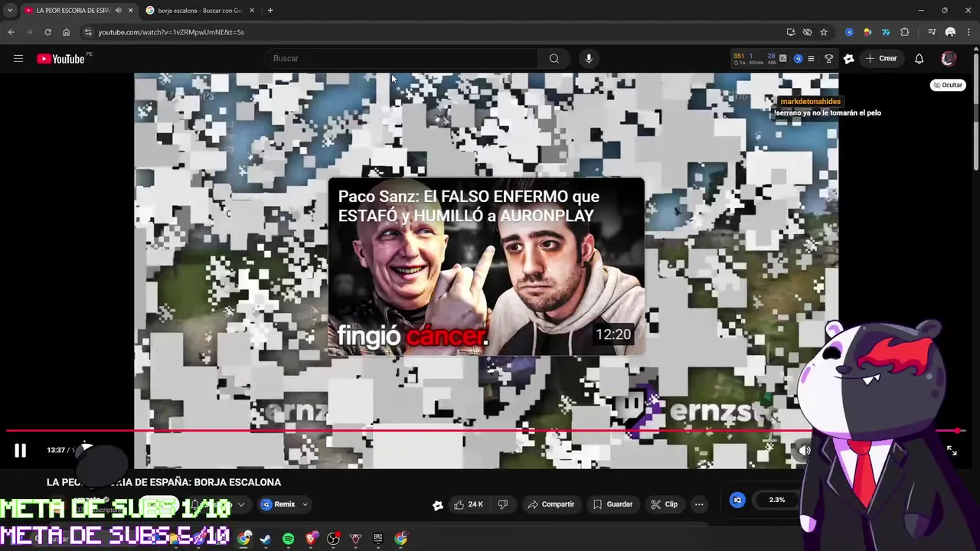Open Epic Games Launcher from the taskbar
The width and height of the screenshot is (980, 551).
[x=378, y=539]
